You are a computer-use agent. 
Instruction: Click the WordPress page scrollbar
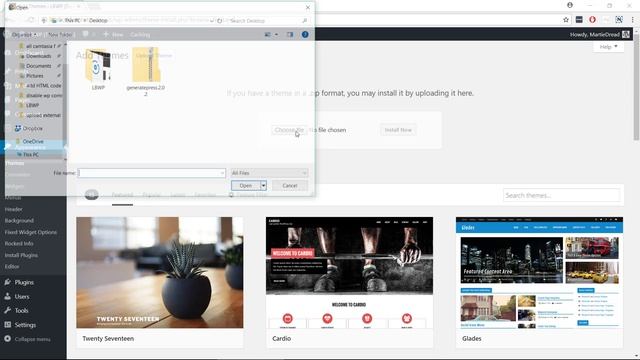click(x=636, y=88)
